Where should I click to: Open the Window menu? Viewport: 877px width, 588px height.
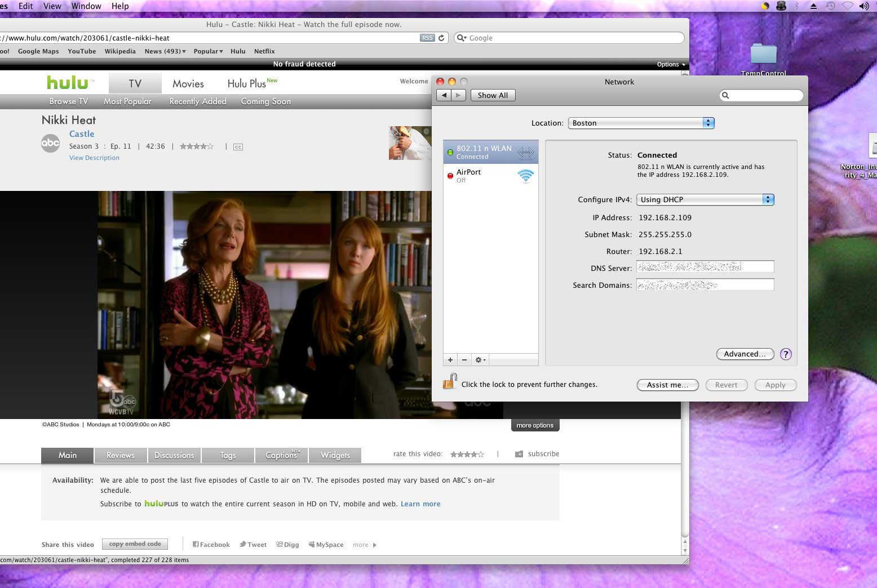tap(86, 6)
